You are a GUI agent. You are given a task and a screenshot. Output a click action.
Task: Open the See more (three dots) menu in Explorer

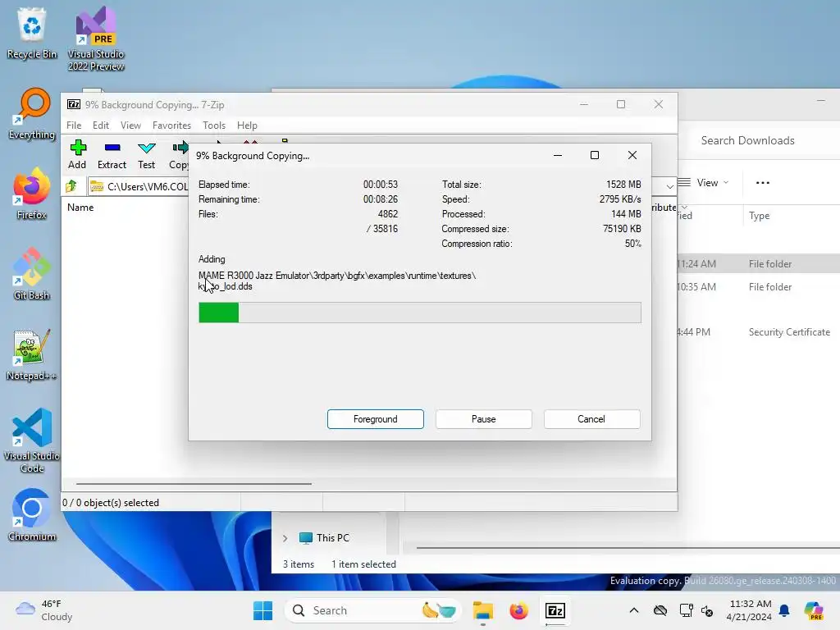762,183
